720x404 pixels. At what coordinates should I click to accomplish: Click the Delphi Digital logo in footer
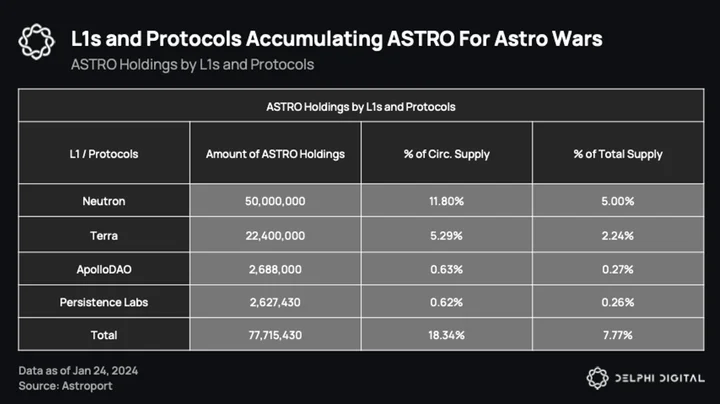(597, 378)
